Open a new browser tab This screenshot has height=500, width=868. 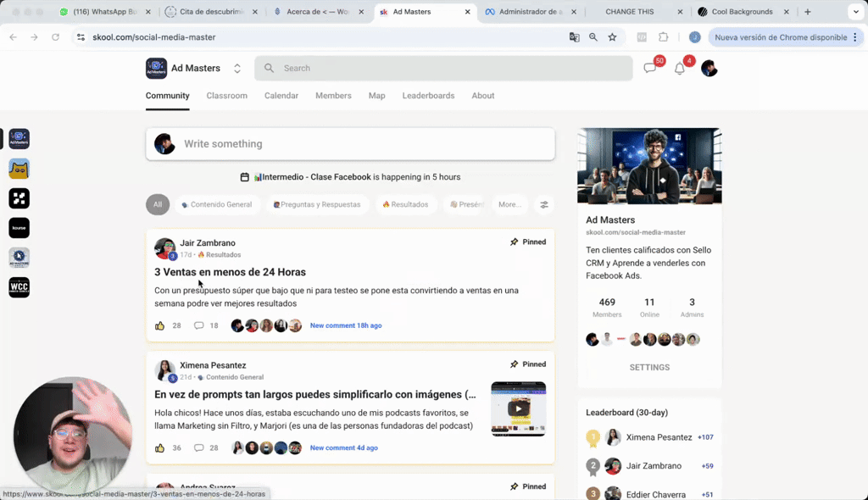pos(808,12)
